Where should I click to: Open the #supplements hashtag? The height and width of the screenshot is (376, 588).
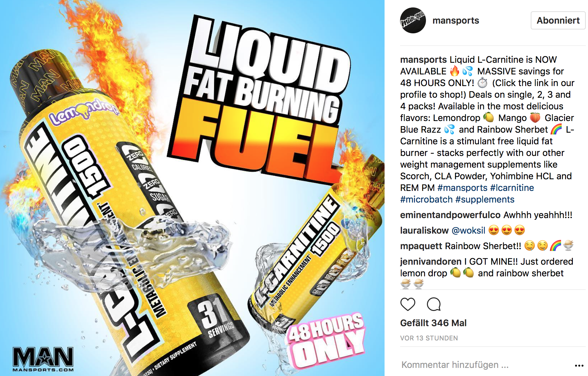pyautogui.click(x=485, y=199)
